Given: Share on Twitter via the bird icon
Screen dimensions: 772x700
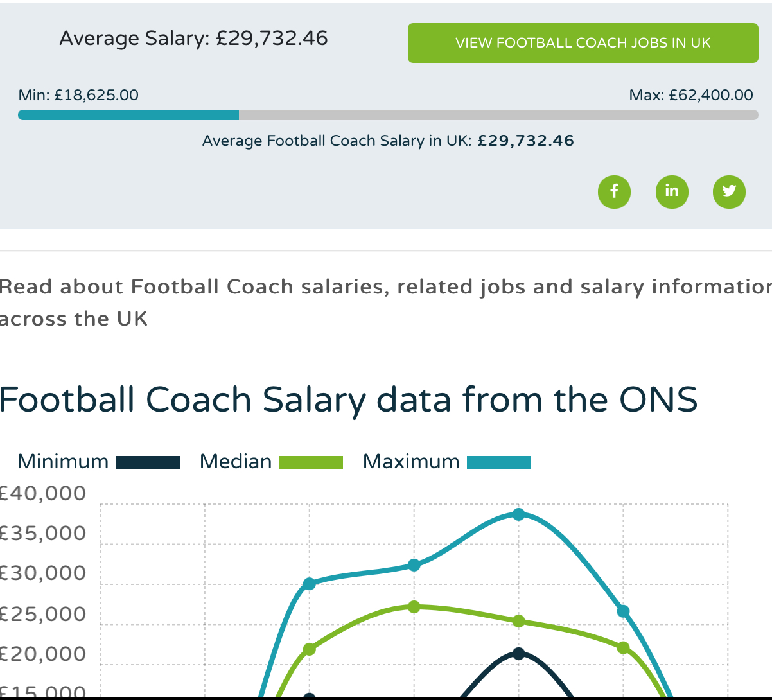Looking at the screenshot, I should coord(729,191).
